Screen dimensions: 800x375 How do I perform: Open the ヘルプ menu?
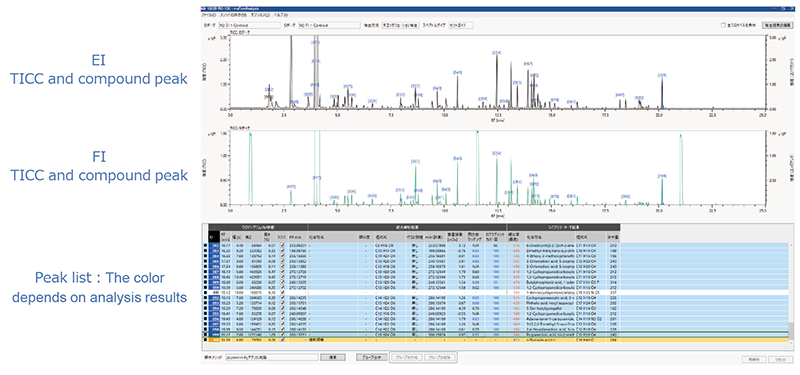(281, 15)
